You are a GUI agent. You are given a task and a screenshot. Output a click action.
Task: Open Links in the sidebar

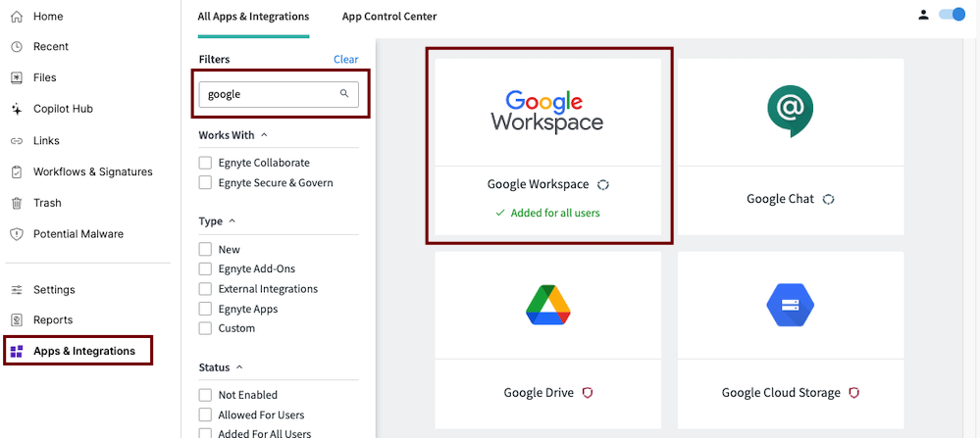pyautogui.click(x=46, y=141)
